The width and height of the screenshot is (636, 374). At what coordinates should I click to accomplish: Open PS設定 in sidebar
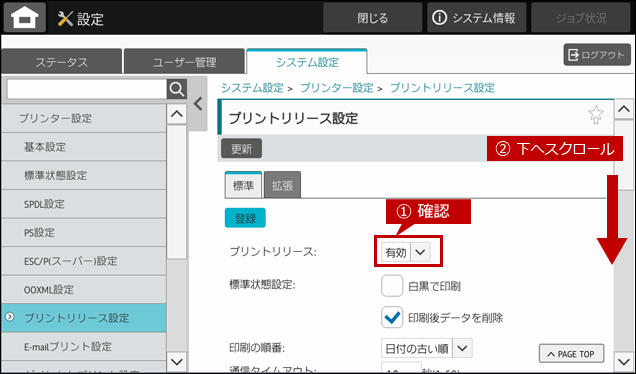84,232
